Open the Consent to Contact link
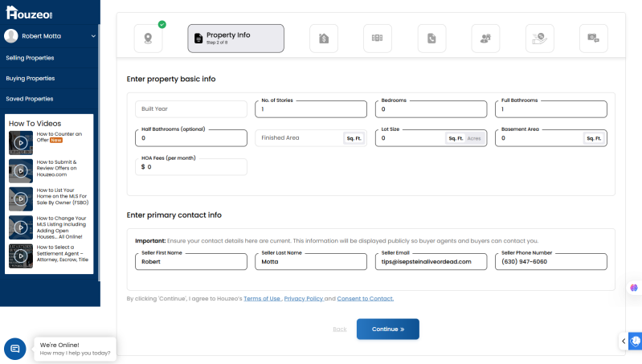Viewport: 642px width, 364px height. point(366,298)
